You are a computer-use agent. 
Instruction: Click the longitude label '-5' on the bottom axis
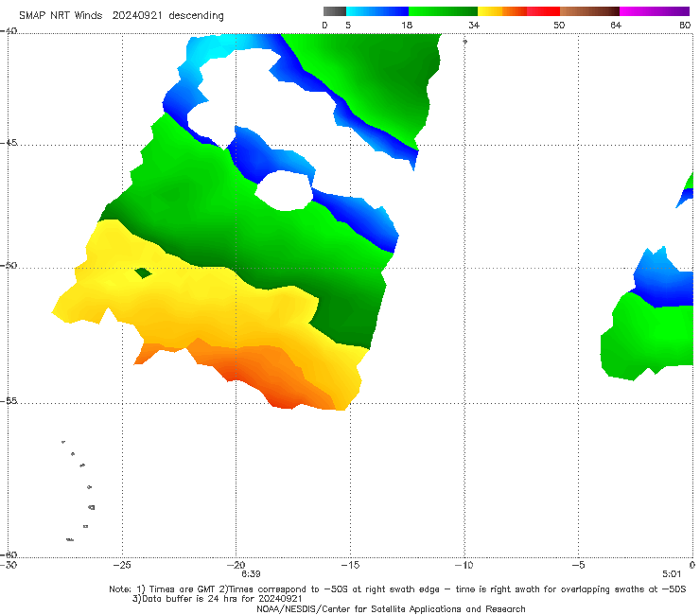[x=578, y=565]
